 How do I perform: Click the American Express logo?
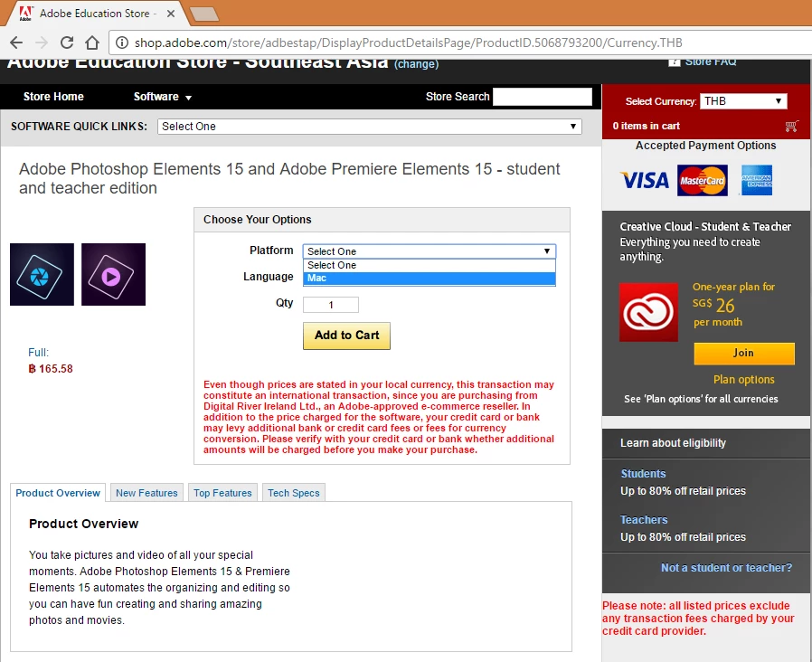(757, 180)
